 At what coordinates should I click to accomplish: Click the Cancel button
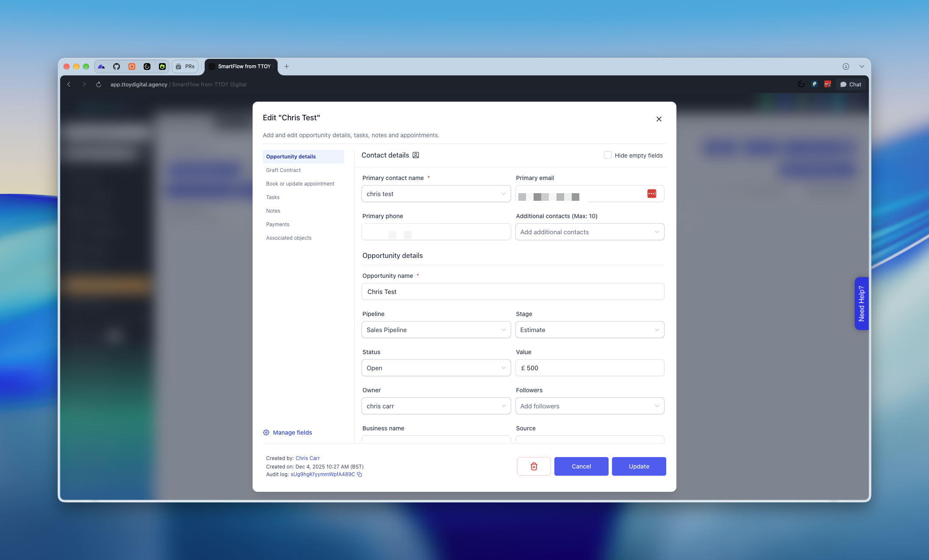[581, 466]
